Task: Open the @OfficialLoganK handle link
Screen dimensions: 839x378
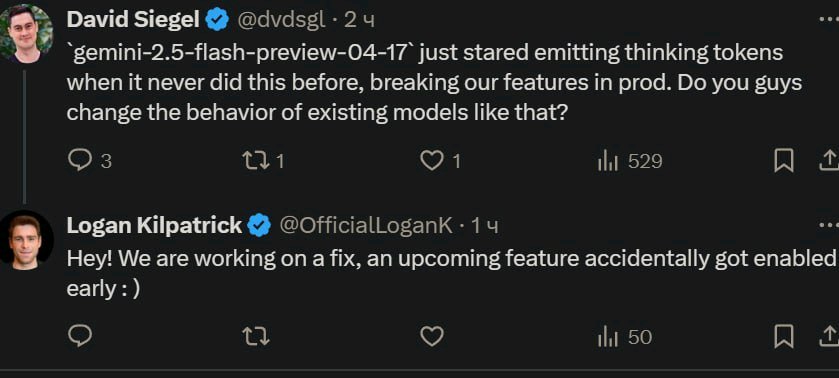Action: (366, 226)
